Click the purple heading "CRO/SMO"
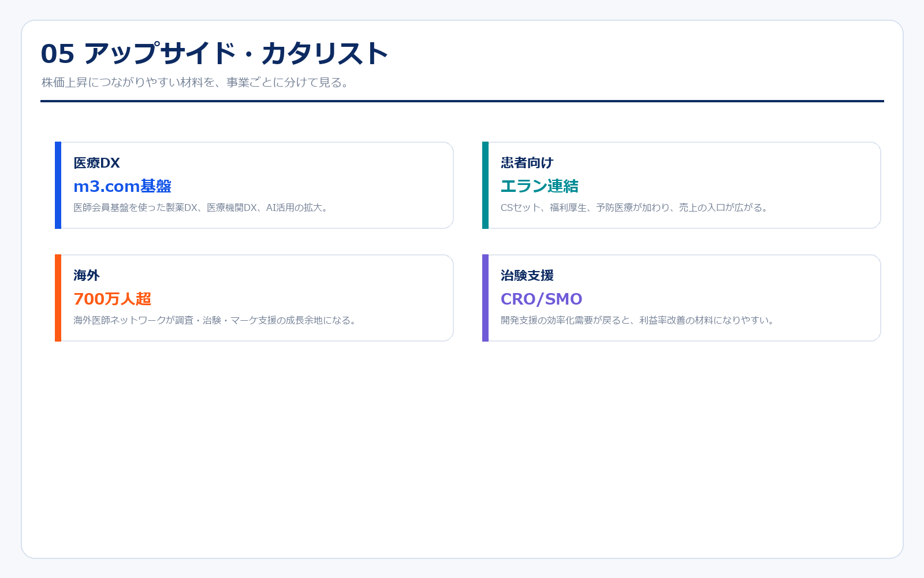The width and height of the screenshot is (924, 578). pyautogui.click(x=541, y=299)
